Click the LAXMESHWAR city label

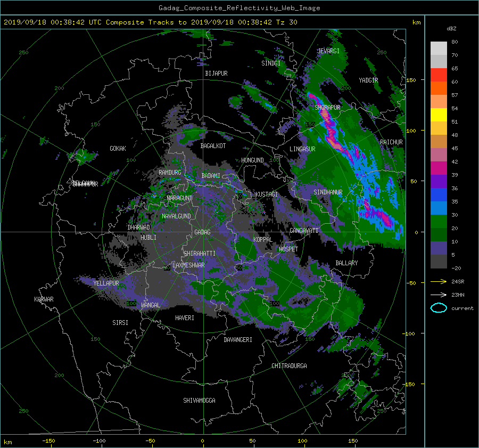[x=188, y=265]
